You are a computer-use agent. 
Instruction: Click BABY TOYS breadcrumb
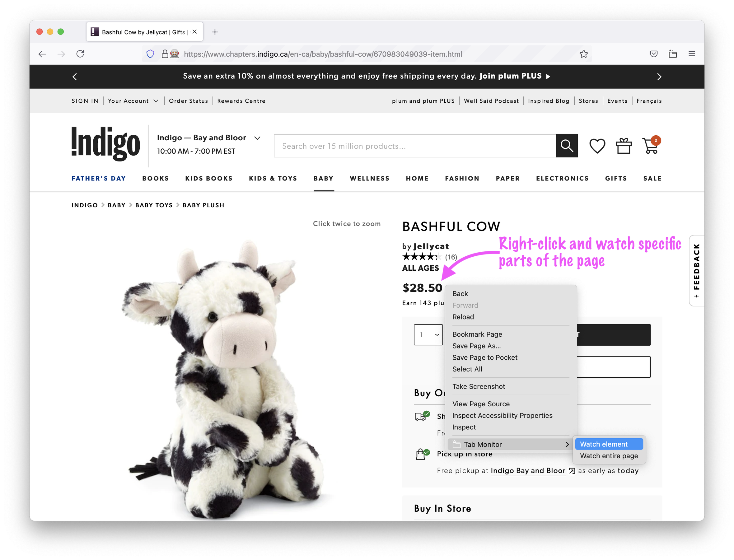[154, 205]
